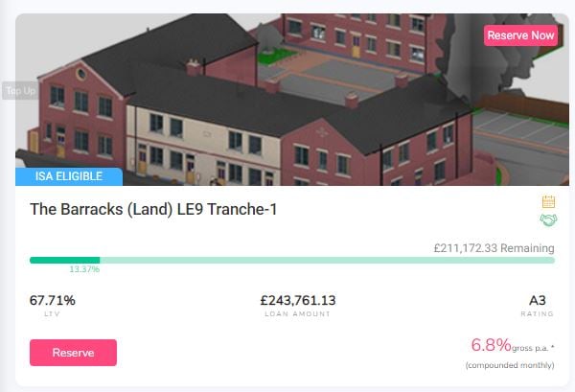Click the £211,172.33 Remaining text

pyautogui.click(x=494, y=248)
